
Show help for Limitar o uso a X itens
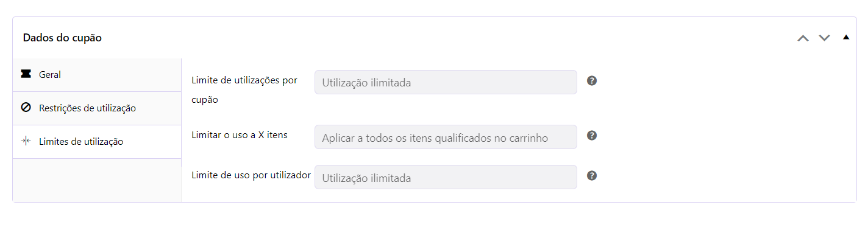tap(591, 135)
